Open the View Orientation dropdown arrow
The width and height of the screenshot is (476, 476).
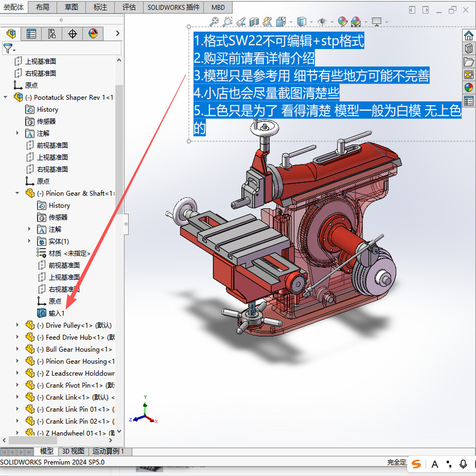pyautogui.click(x=291, y=22)
